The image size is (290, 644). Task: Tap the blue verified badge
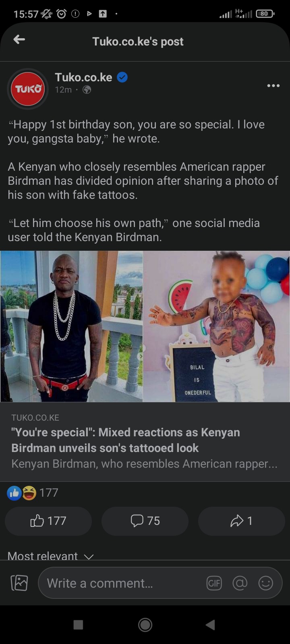122,77
